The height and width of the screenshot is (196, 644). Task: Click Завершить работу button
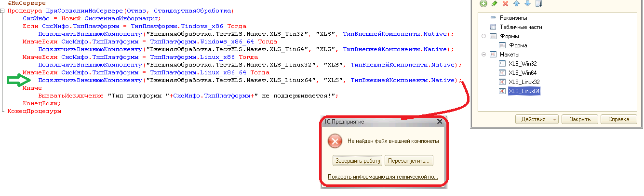(358, 161)
